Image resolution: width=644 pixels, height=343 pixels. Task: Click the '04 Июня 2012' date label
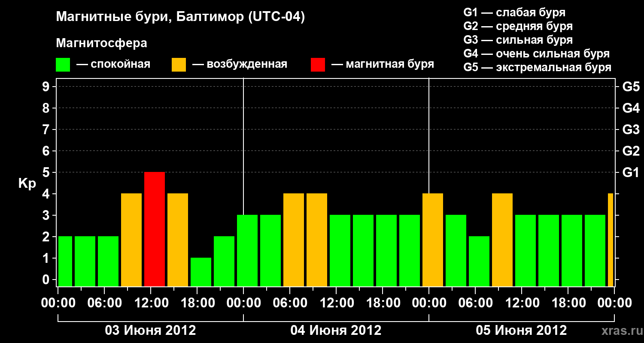click(x=336, y=331)
